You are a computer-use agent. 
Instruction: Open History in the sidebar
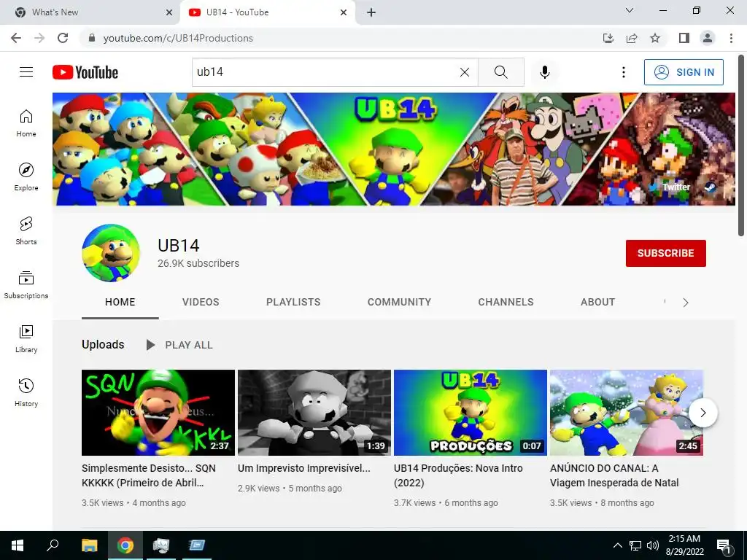click(26, 393)
